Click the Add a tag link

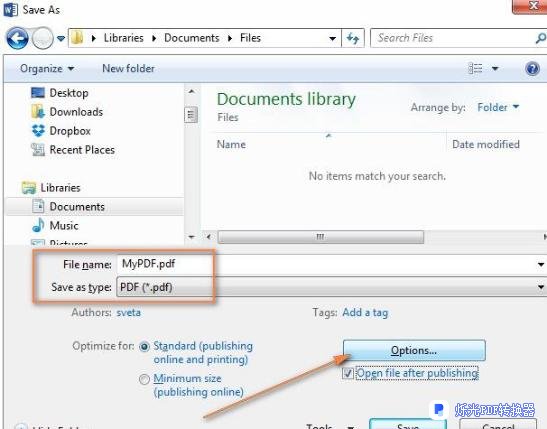click(365, 313)
